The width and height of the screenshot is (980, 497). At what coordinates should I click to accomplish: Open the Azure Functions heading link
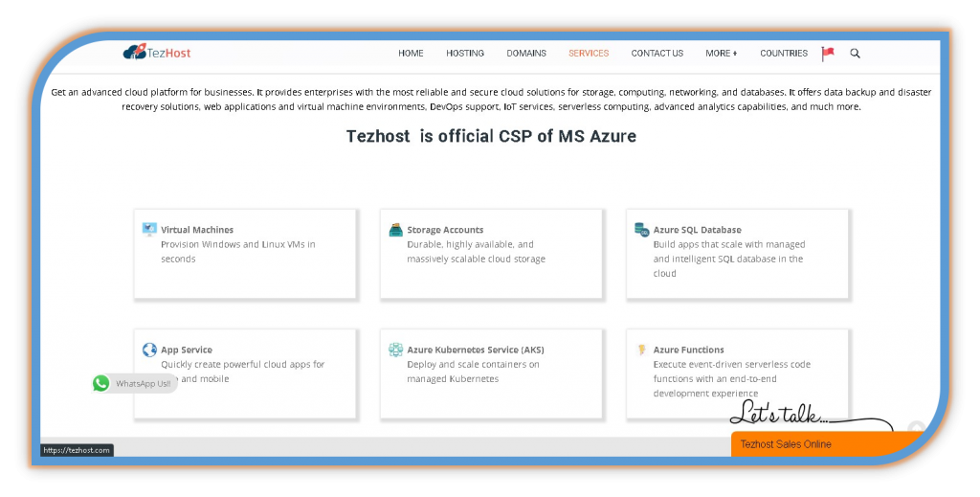coord(688,350)
